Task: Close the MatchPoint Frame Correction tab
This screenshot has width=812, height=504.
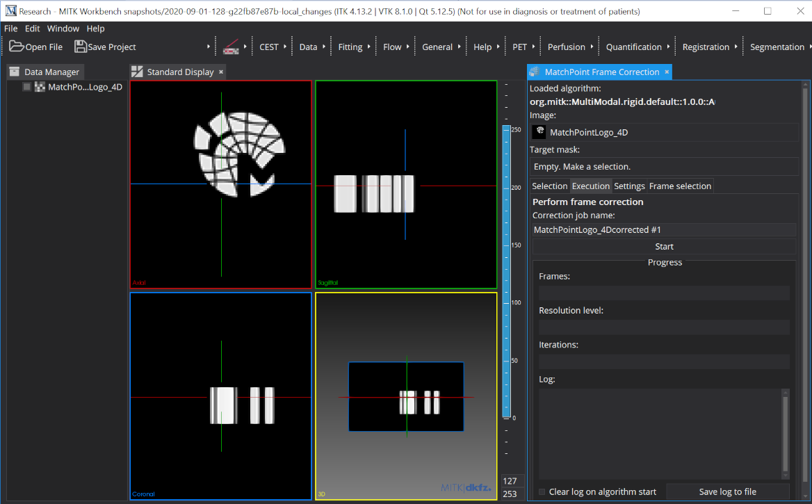Action: [667, 72]
